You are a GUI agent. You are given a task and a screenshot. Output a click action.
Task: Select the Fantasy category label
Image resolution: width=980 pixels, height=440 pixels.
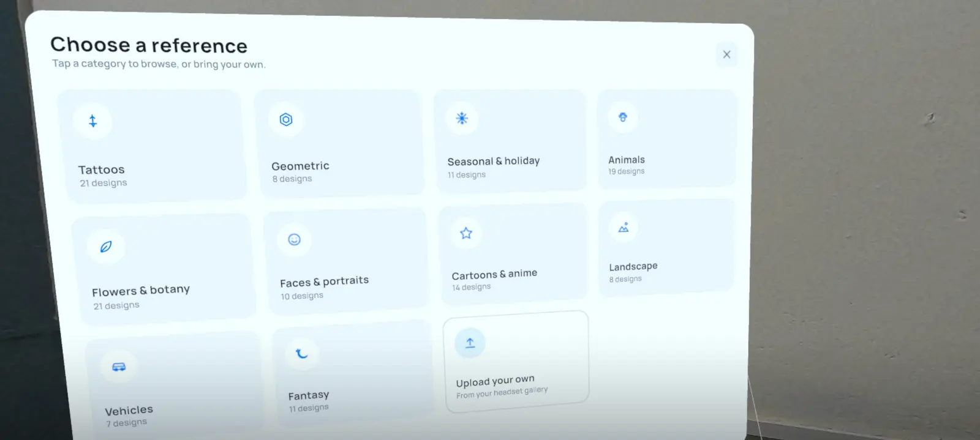(x=309, y=395)
